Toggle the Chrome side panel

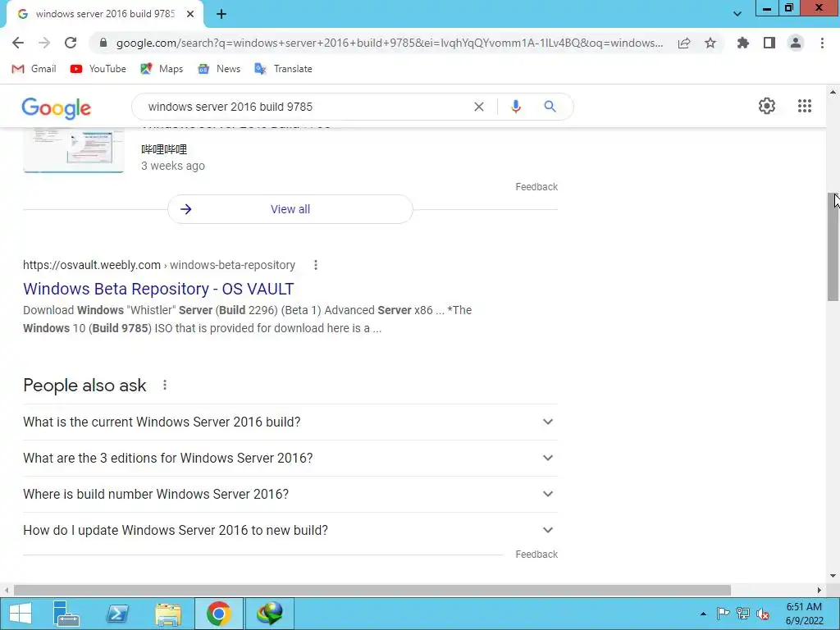[x=769, y=43]
